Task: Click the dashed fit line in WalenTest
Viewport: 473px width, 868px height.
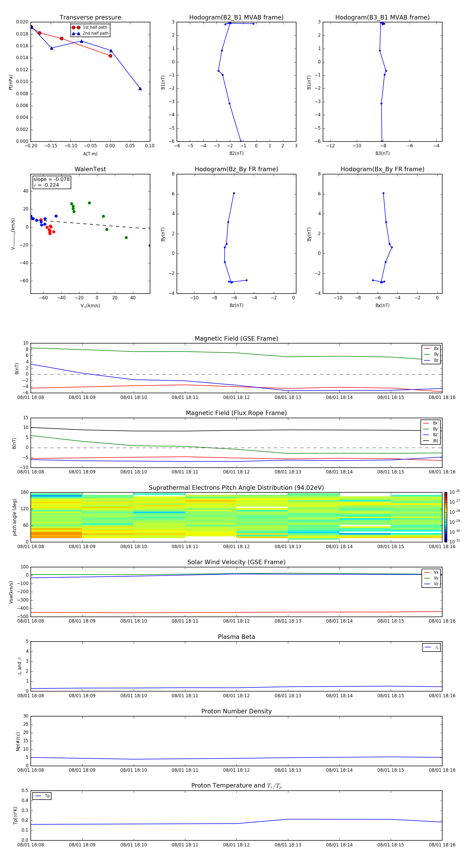Action: tap(90, 224)
